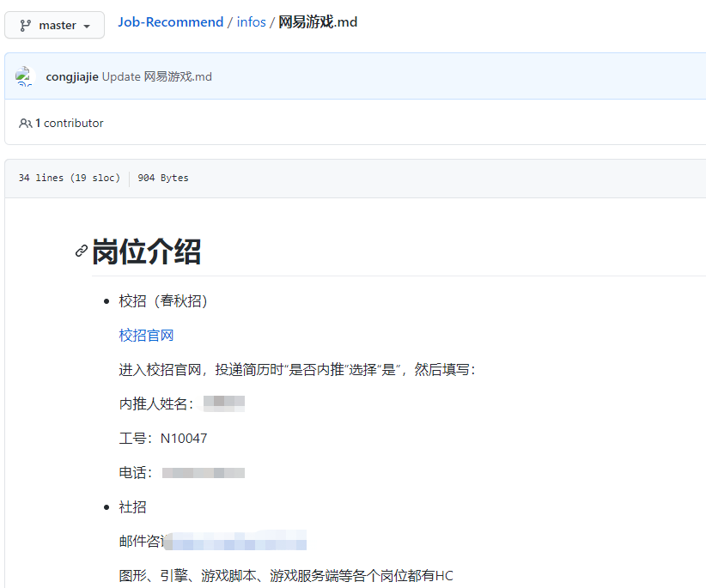Image resolution: width=706 pixels, height=588 pixels.
Task: Click the 工号：N10047 line
Action: tap(163, 439)
